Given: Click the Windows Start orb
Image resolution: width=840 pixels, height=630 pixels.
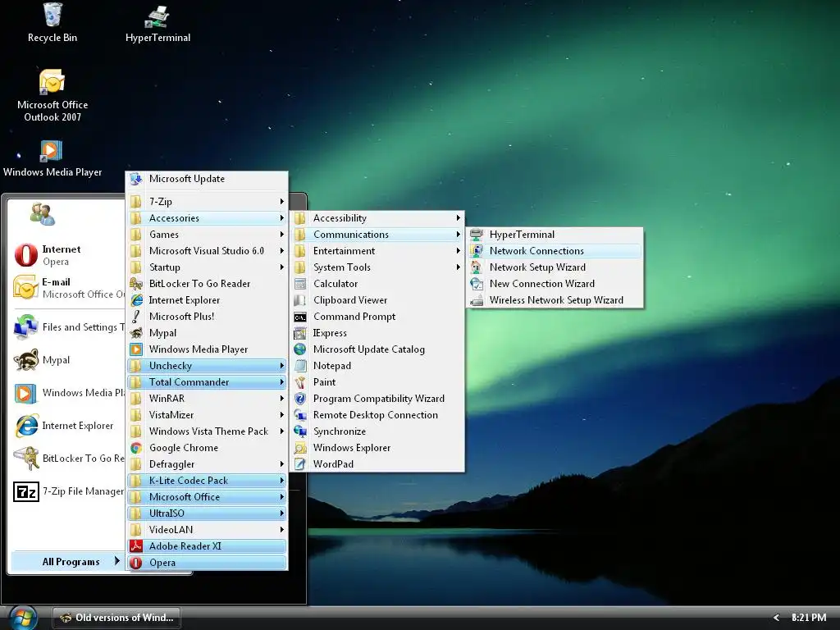Looking at the screenshot, I should [23, 619].
